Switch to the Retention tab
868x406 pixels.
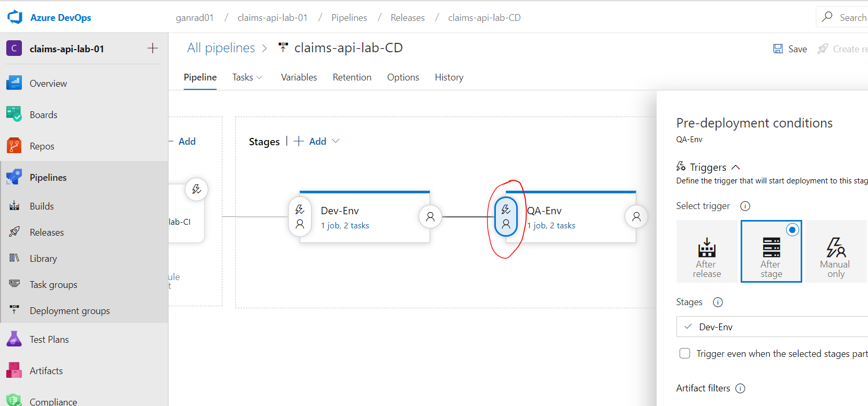[352, 77]
